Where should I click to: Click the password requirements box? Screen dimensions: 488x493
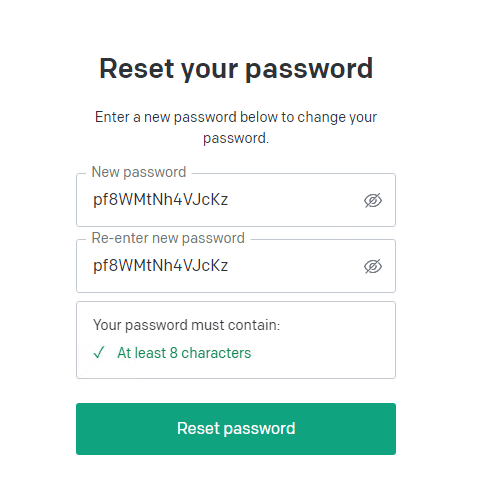click(x=236, y=340)
